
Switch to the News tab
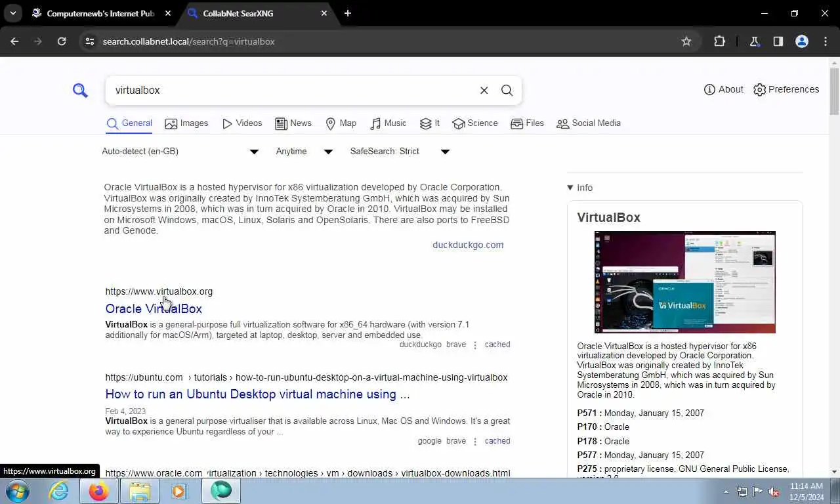[293, 123]
